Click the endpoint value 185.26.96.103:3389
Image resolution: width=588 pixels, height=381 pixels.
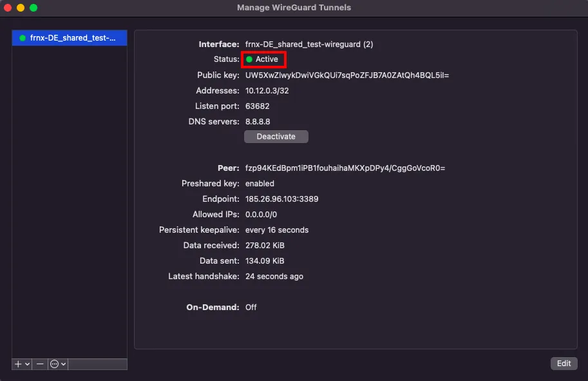click(281, 199)
